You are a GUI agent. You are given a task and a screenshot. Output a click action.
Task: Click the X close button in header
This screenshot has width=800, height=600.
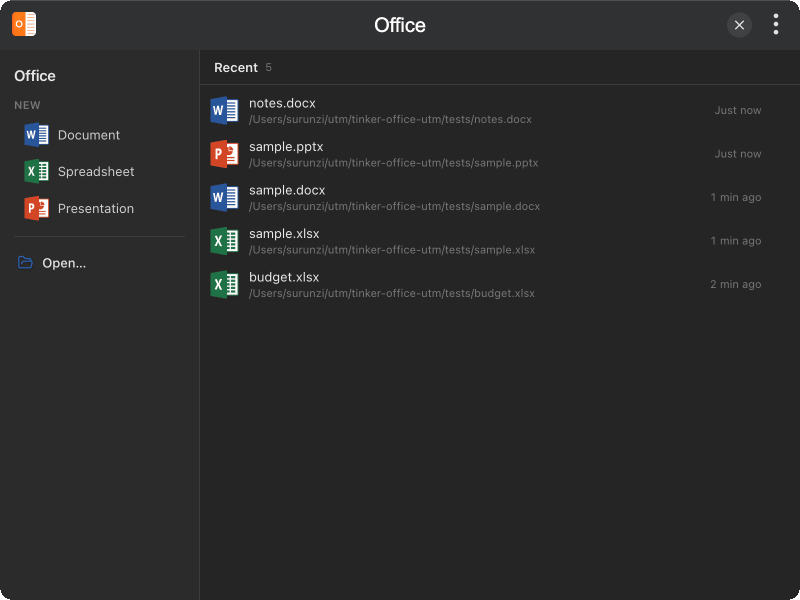(739, 25)
